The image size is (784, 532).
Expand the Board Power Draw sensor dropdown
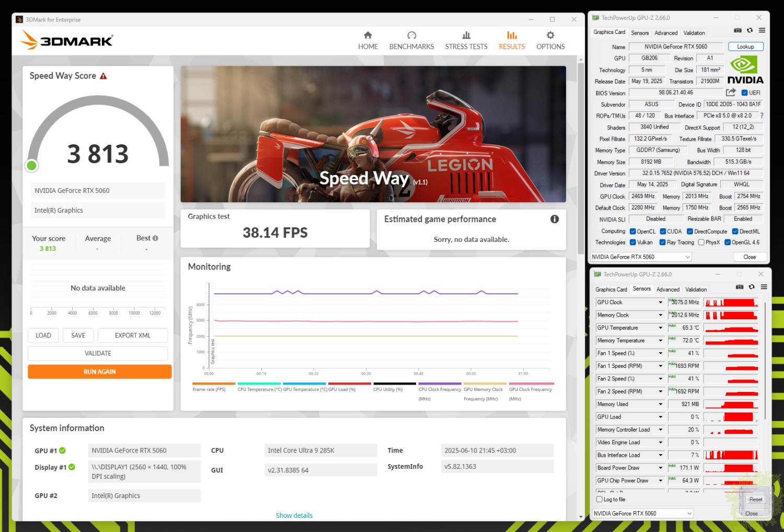661,468
